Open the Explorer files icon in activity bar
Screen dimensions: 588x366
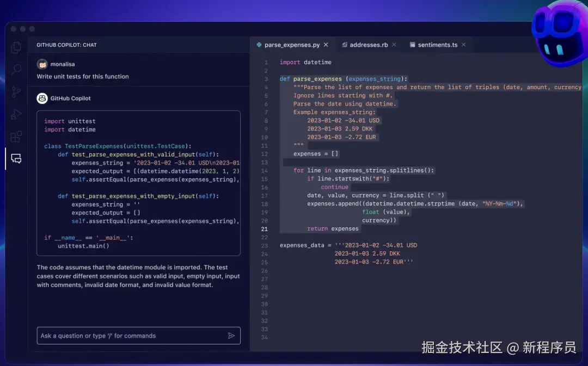16,47
